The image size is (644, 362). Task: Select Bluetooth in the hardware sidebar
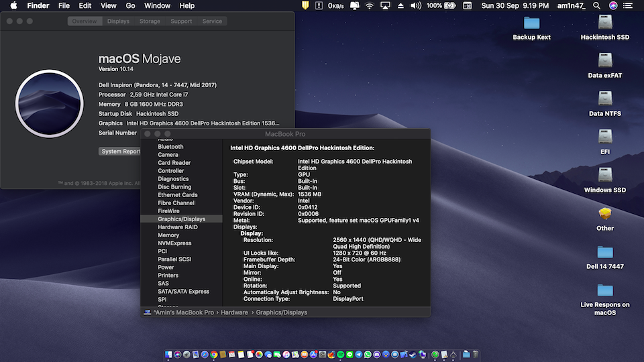[170, 147]
